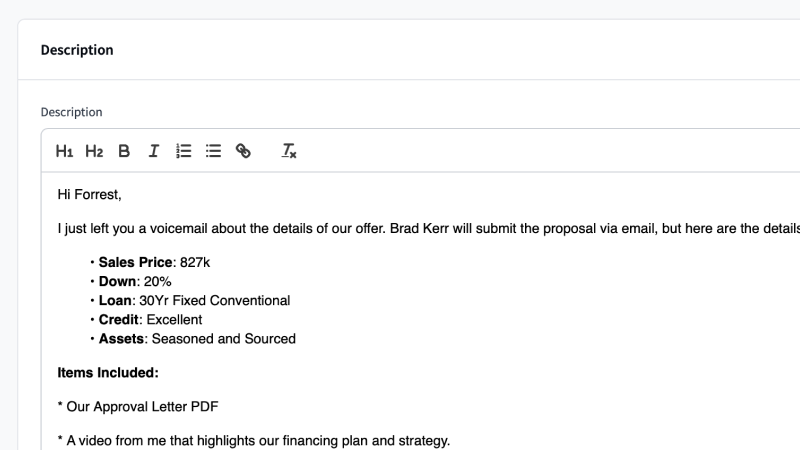Click the Credit: Excellent bullet
Image resolution: width=800 pixels, height=450 pixels.
point(150,319)
